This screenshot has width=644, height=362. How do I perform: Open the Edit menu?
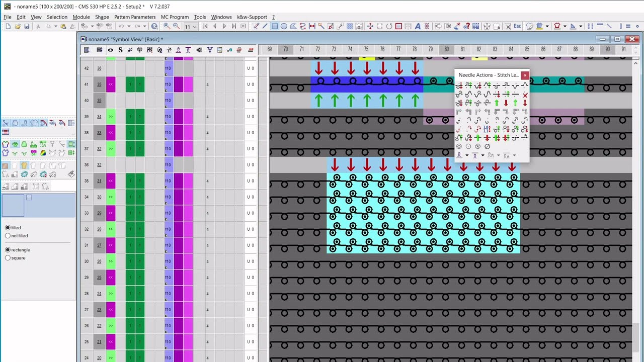(21, 17)
